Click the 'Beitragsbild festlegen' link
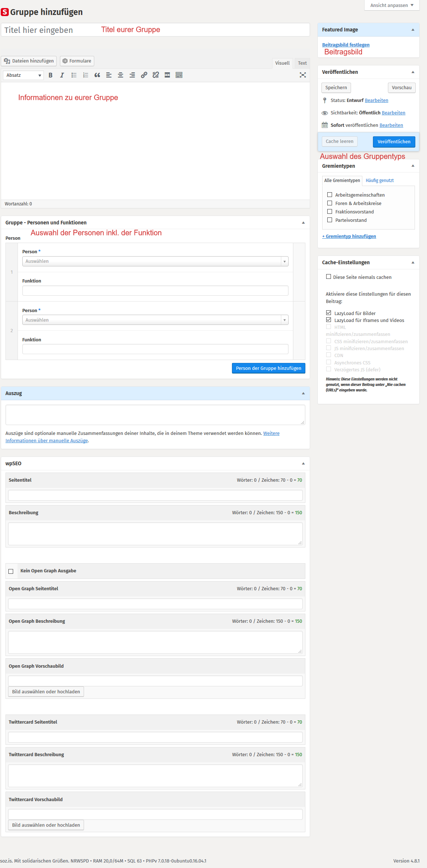The image size is (427, 868). [346, 45]
